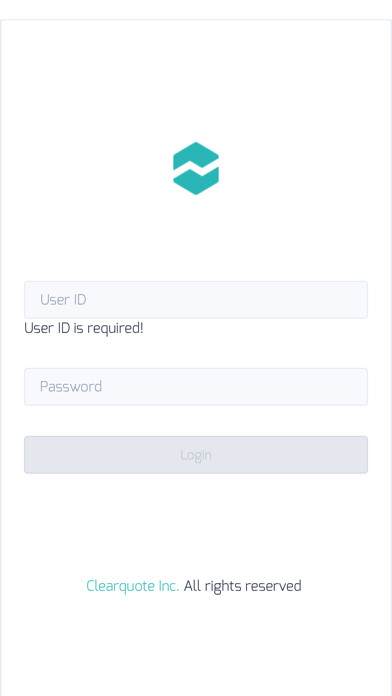Click the 'User ID' placeholder text
Viewport: 392px width, 696px height.
pyautogui.click(x=63, y=300)
